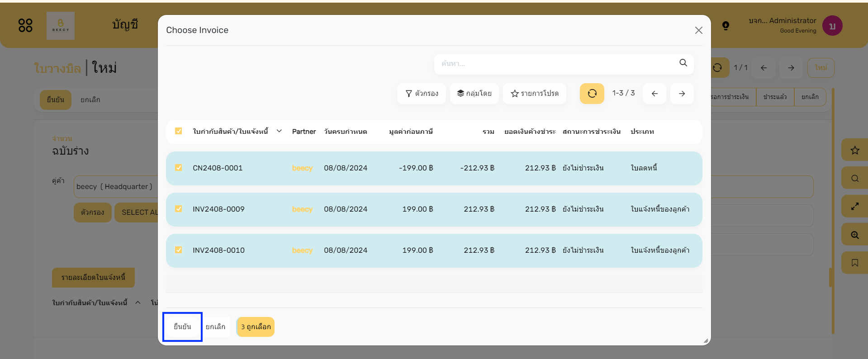Click the 1-3 / 3 pager counter
Viewport: 868px width, 359px height.
point(623,93)
